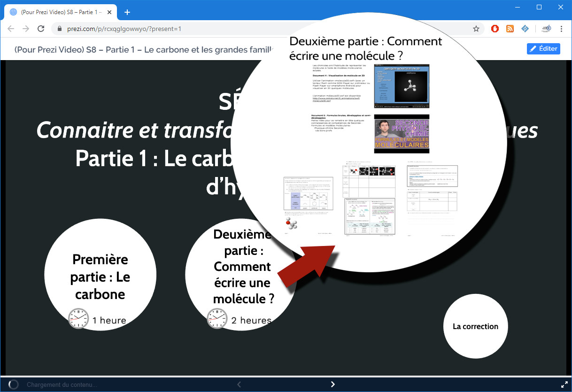
Task: Enter fullscreen presentation mode
Action: 564,384
